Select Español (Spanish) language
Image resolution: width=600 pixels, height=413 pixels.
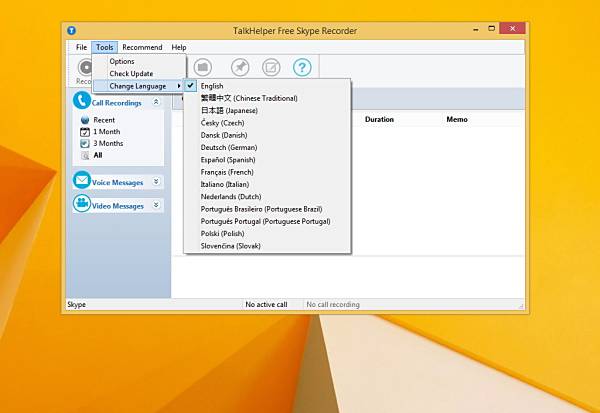[x=267, y=160]
